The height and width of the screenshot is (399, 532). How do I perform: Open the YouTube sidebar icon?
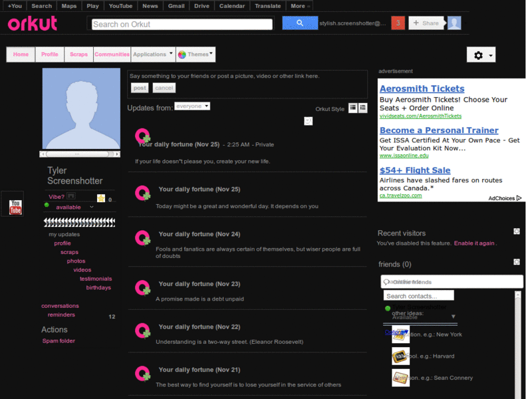click(15, 207)
